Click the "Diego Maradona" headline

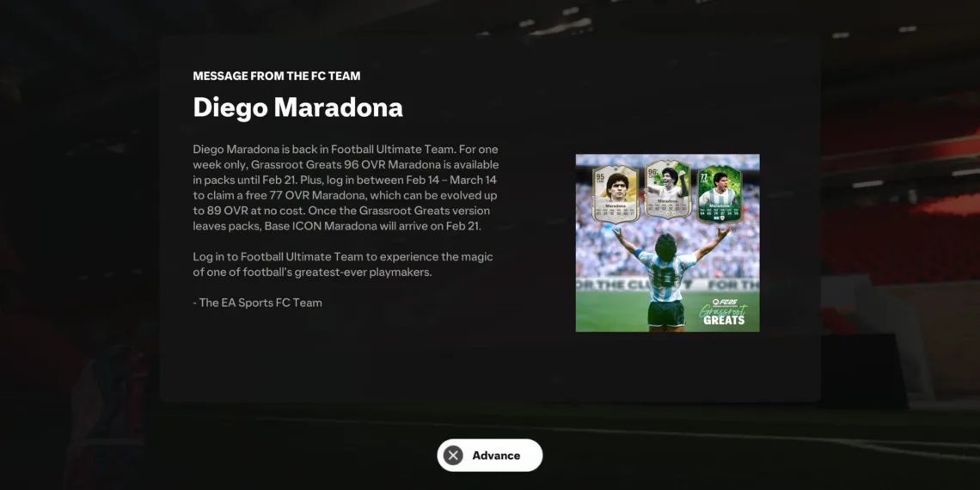click(297, 107)
